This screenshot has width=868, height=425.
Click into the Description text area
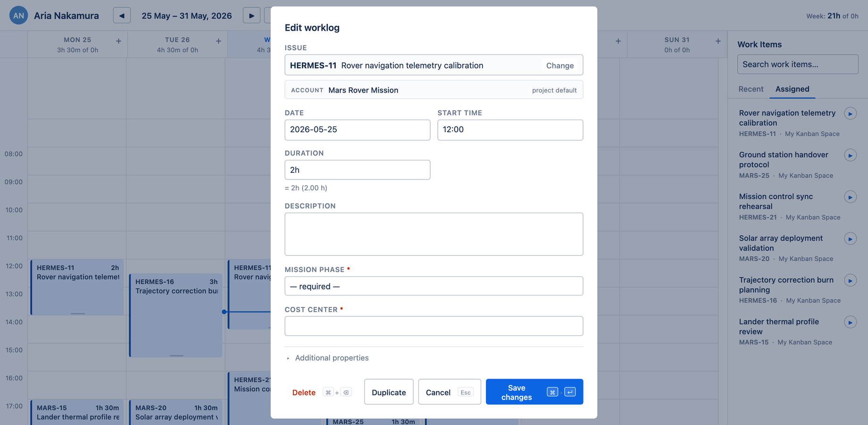434,234
